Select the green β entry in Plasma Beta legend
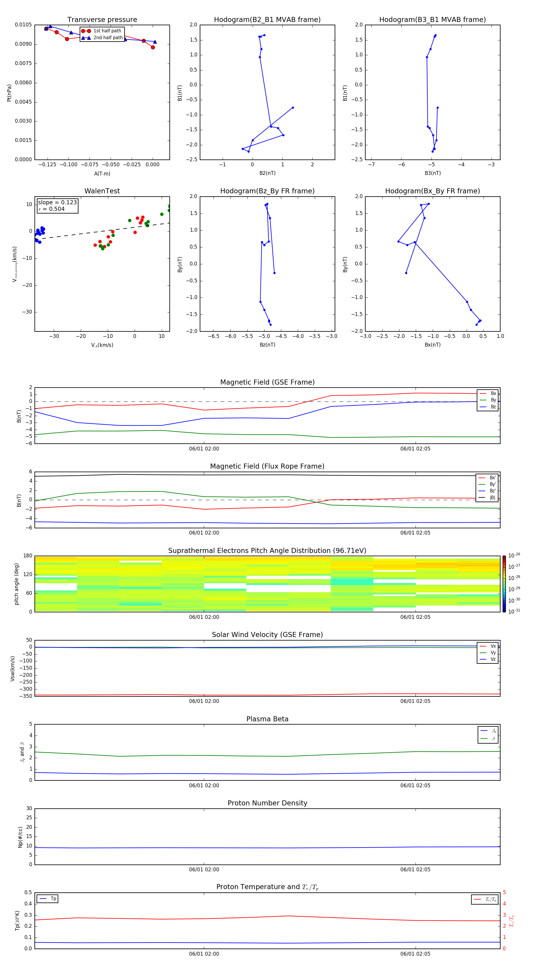Image resolution: width=535 pixels, height=980 pixels. pos(488,739)
